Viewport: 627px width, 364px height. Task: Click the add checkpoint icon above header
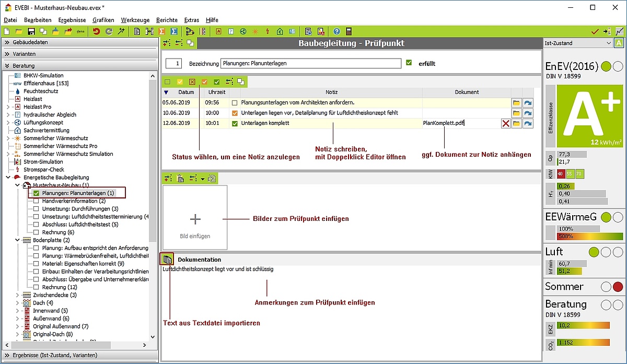[167, 43]
